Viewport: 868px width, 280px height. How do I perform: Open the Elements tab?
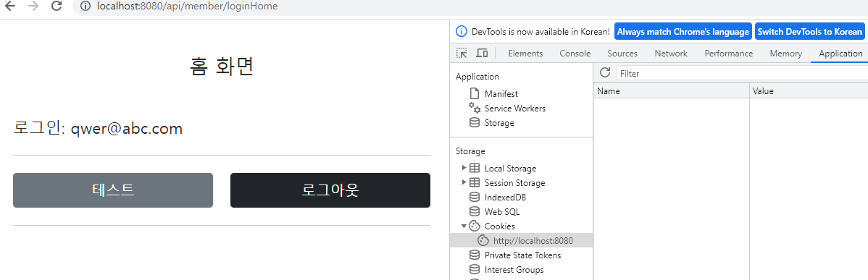[x=525, y=54]
